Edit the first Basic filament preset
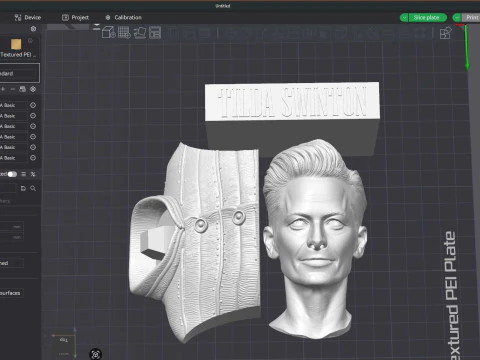480x360 pixels. click(x=33, y=105)
